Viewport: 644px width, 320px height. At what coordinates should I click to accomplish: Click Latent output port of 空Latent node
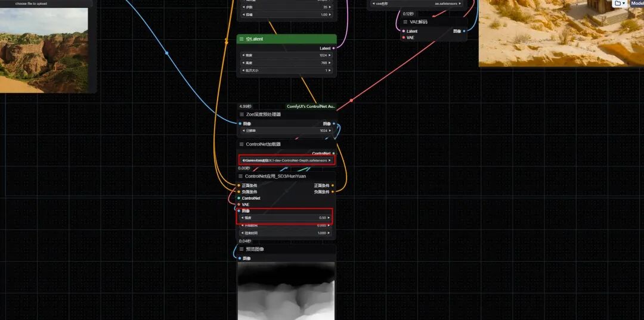pyautogui.click(x=333, y=48)
